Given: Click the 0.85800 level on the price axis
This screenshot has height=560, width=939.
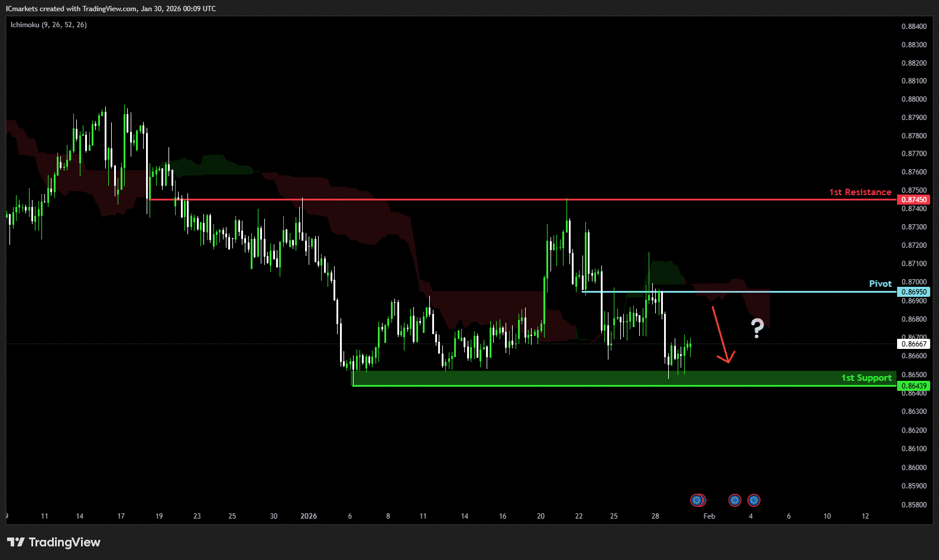Looking at the screenshot, I should click(x=914, y=505).
